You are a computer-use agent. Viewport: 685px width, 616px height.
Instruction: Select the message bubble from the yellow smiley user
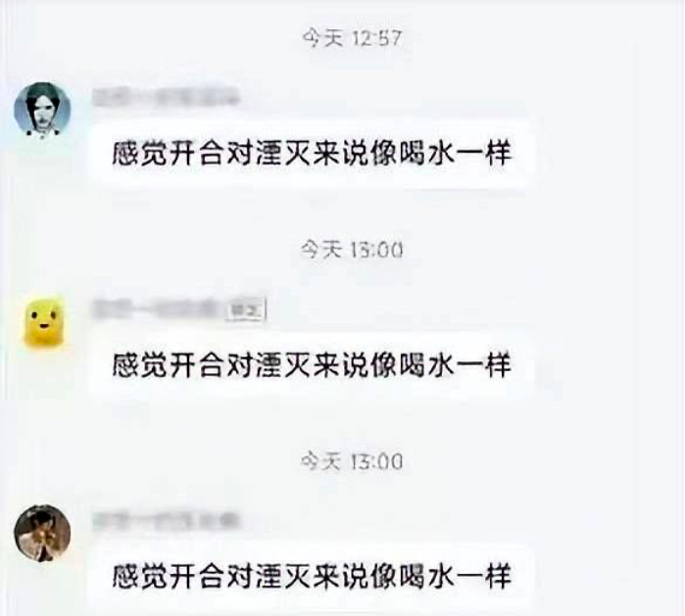click(x=312, y=365)
